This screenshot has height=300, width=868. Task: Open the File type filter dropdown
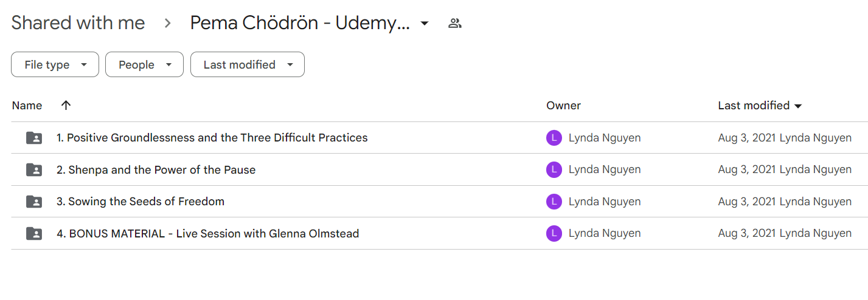tap(55, 64)
